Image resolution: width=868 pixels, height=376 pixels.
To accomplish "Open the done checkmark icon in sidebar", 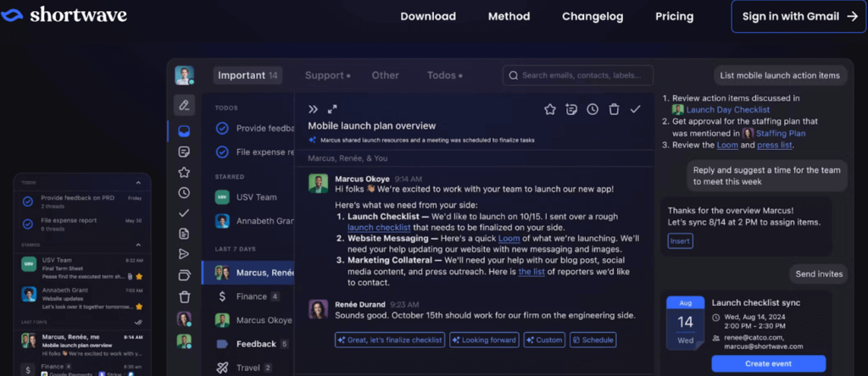I will [x=184, y=213].
